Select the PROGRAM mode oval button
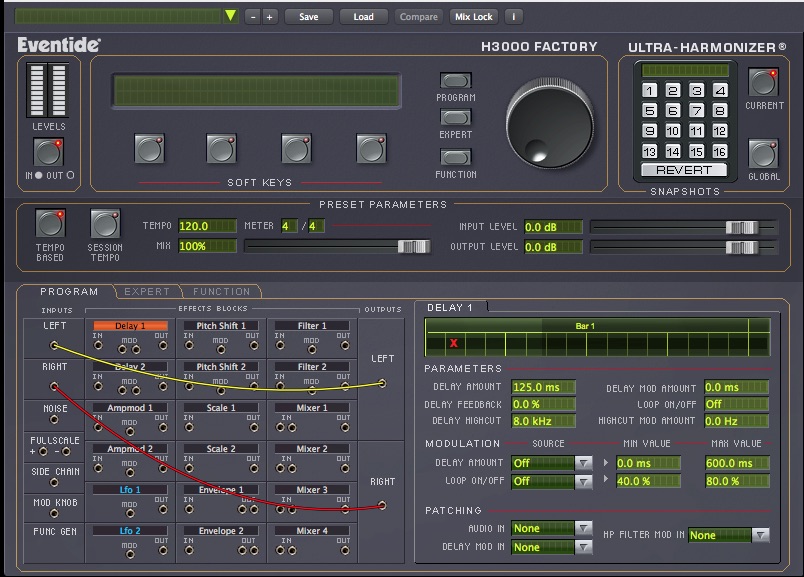The width and height of the screenshot is (804, 577). pos(455,81)
